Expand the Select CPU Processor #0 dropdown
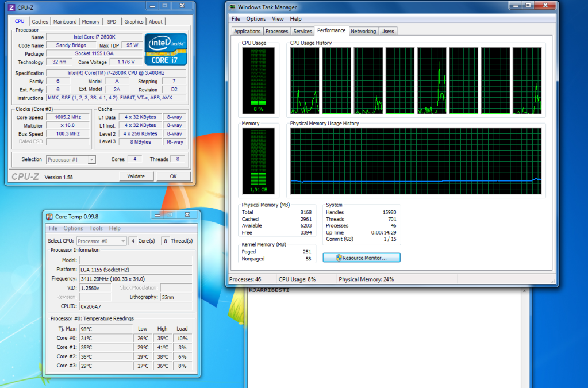The image size is (588, 388). (101, 241)
